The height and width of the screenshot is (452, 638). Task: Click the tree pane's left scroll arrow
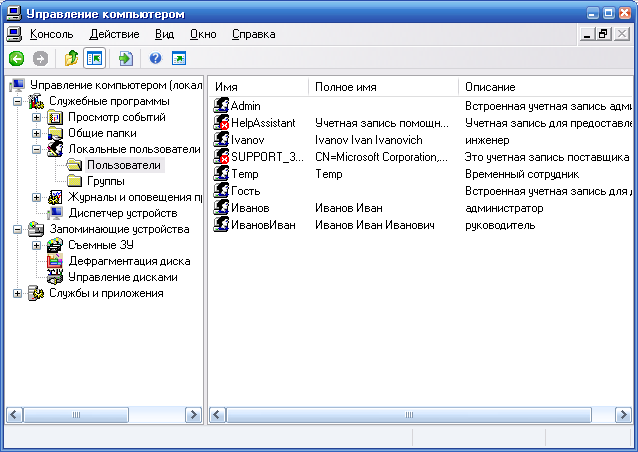click(x=14, y=415)
